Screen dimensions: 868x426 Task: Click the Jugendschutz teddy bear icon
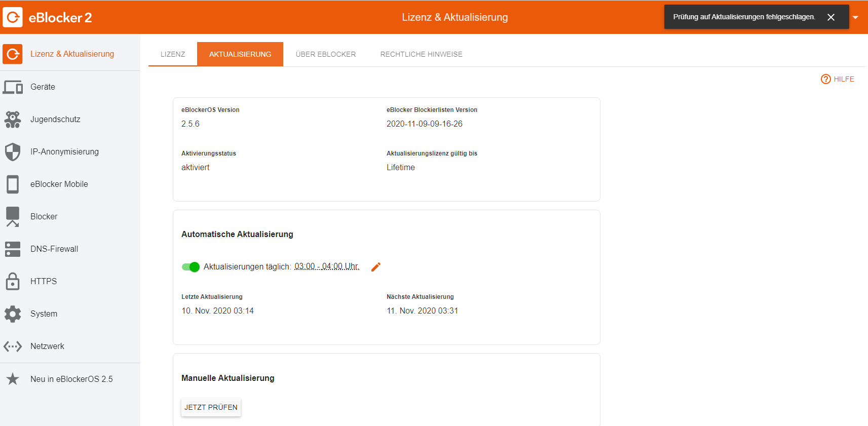coord(13,120)
